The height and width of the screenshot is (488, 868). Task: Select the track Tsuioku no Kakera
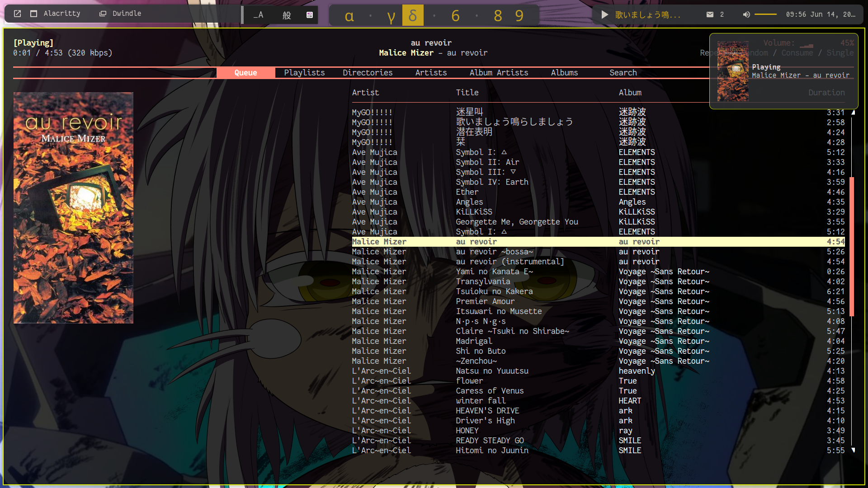click(x=598, y=291)
